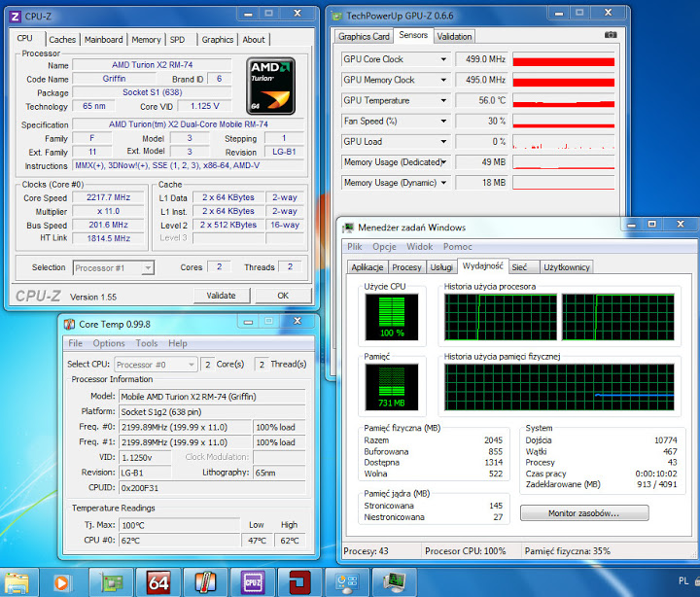Open GPU Core Clock sensor dropdown
This screenshot has width=700, height=597.
[x=443, y=59]
